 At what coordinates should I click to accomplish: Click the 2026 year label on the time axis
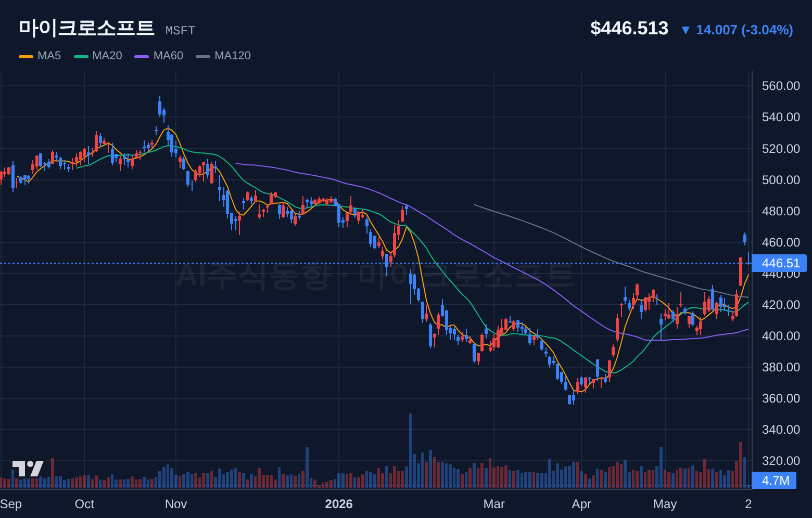(339, 504)
